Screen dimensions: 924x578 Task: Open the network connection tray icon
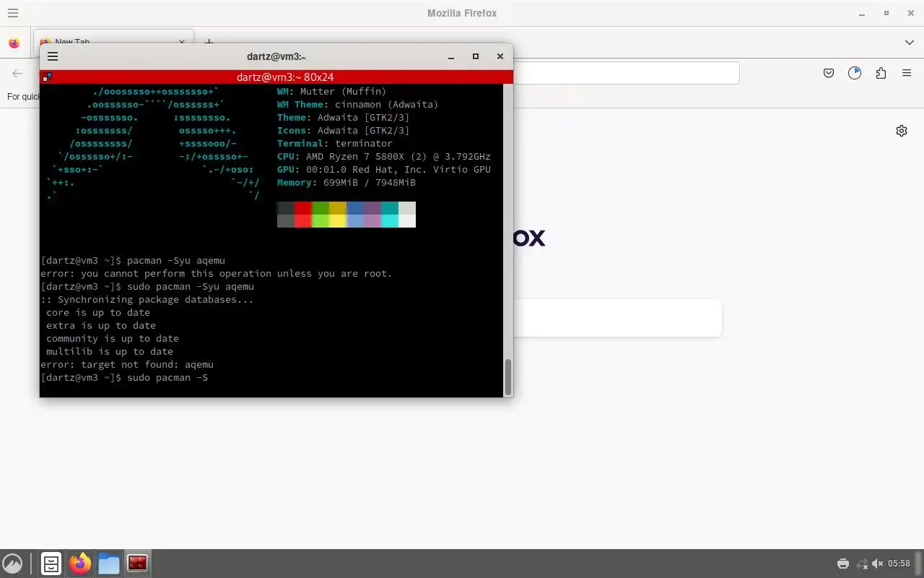pos(861,564)
